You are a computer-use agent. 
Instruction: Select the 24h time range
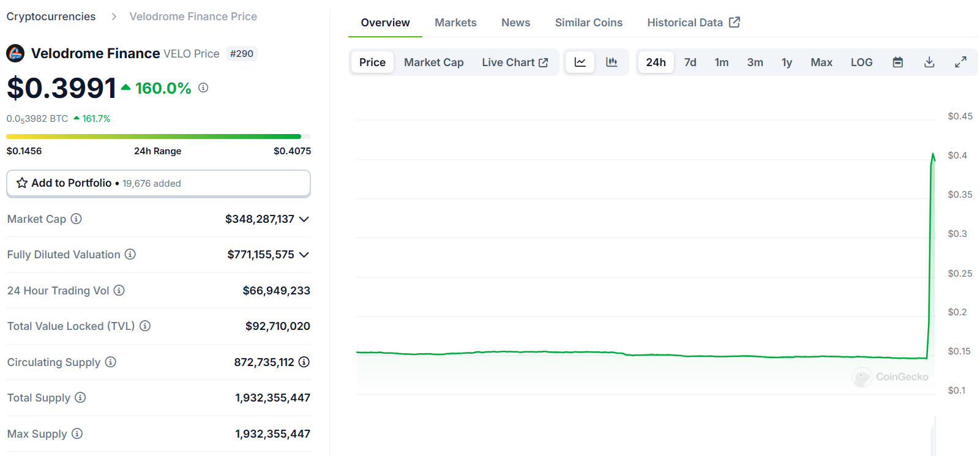point(656,62)
